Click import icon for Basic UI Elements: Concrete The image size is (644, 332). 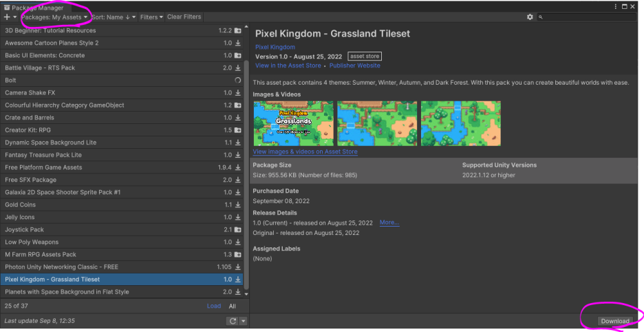[238, 55]
